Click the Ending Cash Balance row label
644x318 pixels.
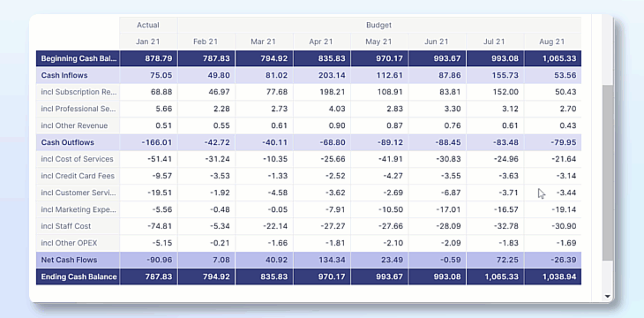pos(78,276)
